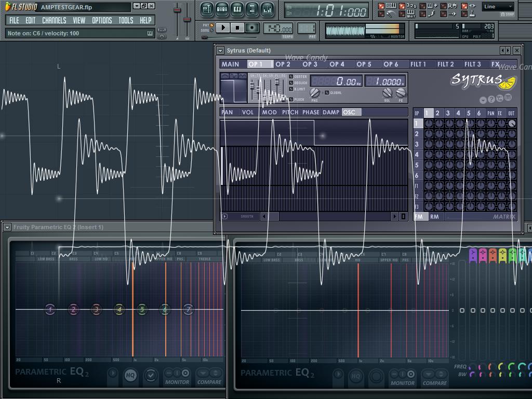The image size is (532, 399).
Task: Click the purple band 1 token in right EQ
Action: (x=473, y=255)
